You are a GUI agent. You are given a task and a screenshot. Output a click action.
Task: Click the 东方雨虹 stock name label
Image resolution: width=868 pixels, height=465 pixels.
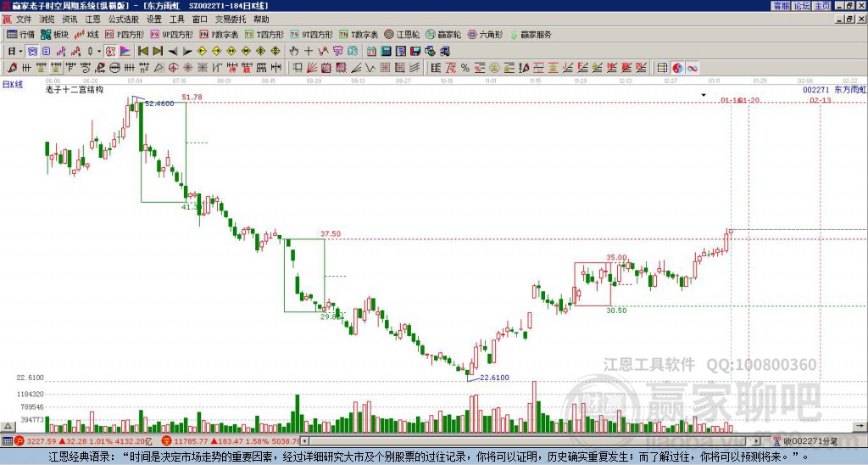coord(849,89)
